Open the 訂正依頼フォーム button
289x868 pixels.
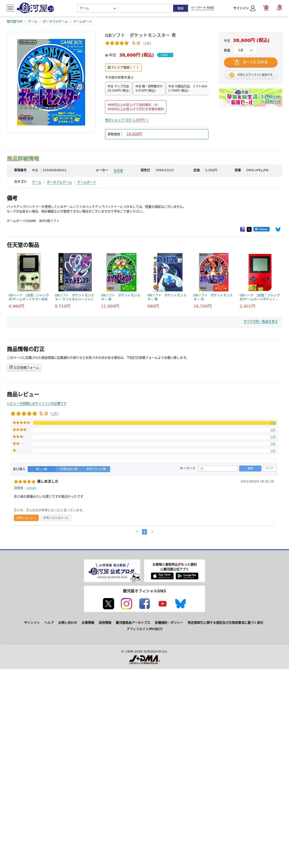24,368
